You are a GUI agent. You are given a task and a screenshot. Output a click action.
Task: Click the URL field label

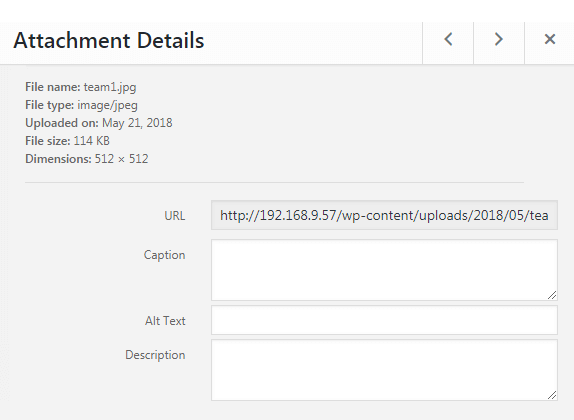click(175, 216)
